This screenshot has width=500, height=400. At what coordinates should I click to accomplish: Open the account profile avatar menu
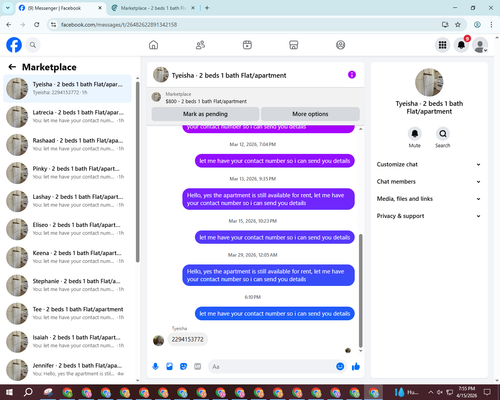(480, 45)
